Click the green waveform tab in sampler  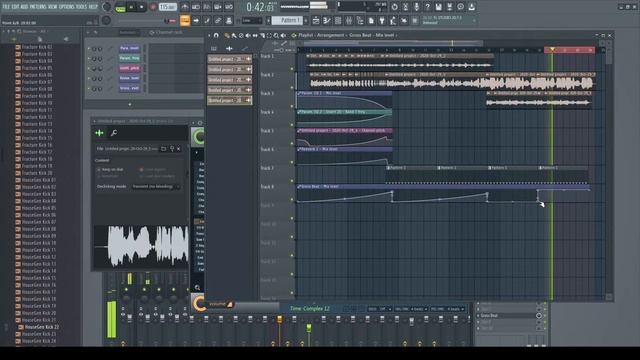click(99, 133)
